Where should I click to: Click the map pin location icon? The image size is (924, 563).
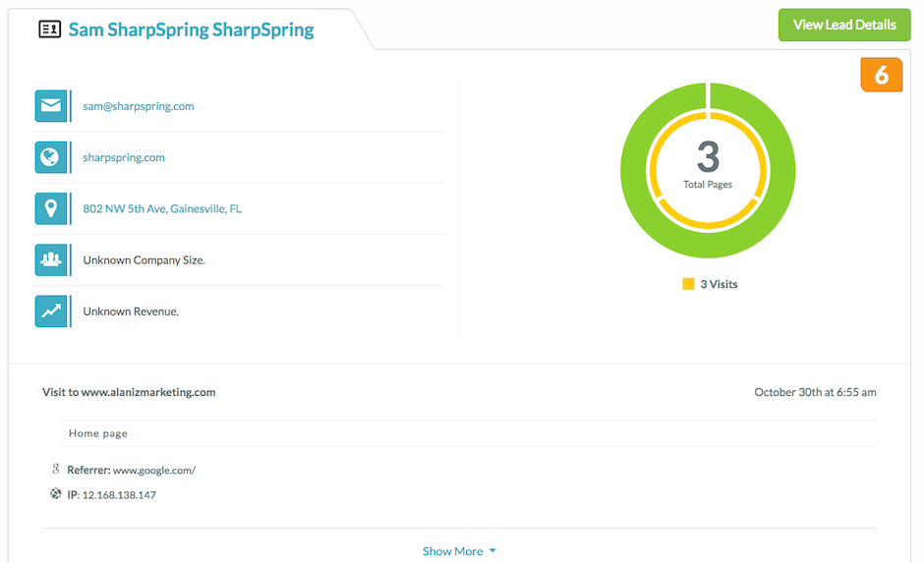click(50, 208)
